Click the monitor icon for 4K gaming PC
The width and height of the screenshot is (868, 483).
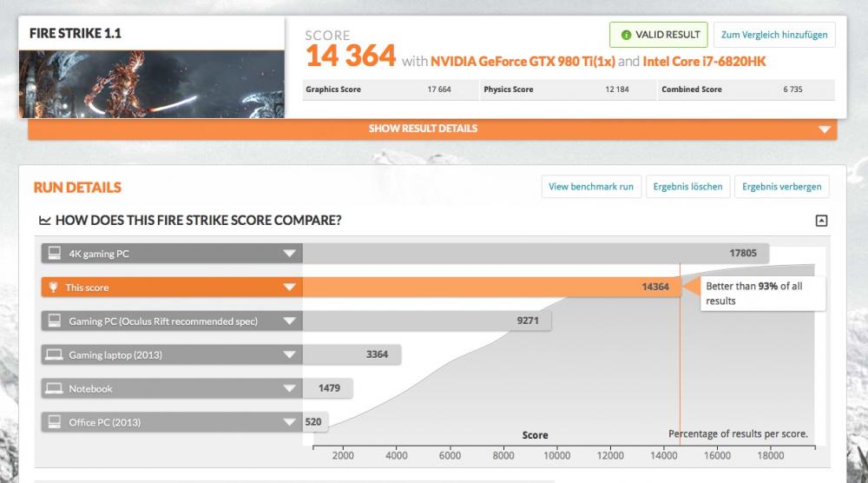[54, 254]
